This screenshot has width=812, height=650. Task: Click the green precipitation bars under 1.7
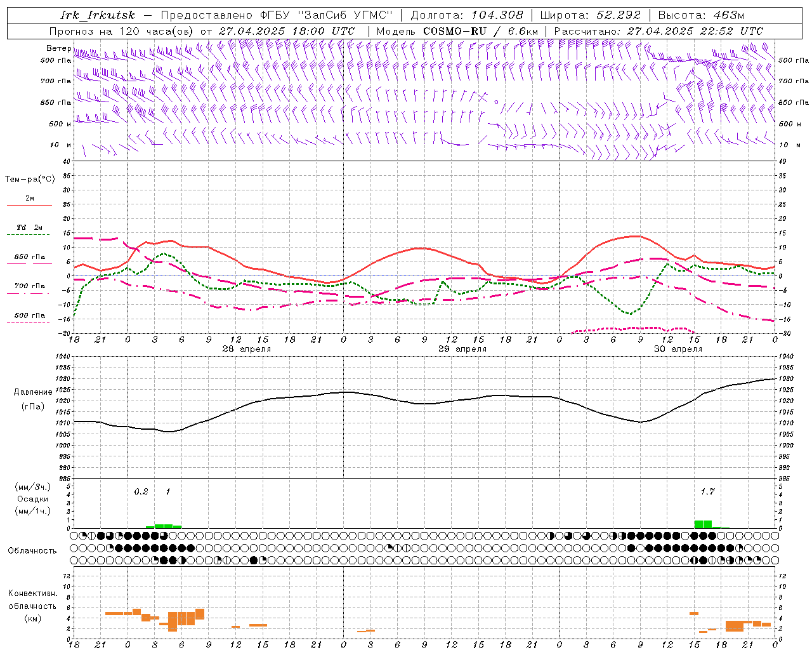tap(707, 524)
